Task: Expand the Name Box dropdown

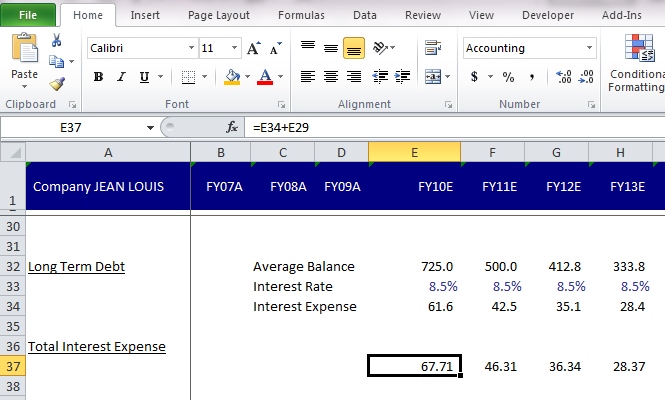Action: coord(150,128)
